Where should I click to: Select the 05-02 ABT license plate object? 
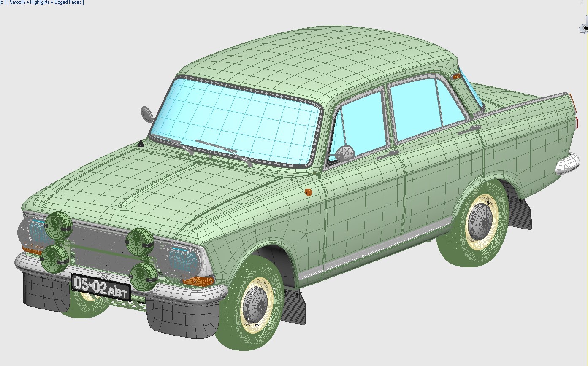click(x=101, y=287)
